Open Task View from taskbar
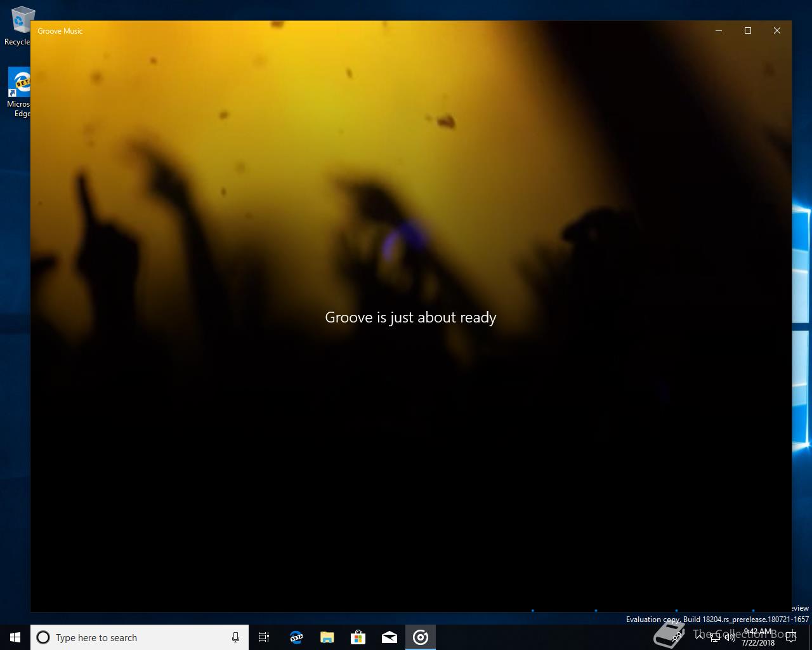Image resolution: width=812 pixels, height=650 pixels. [264, 637]
